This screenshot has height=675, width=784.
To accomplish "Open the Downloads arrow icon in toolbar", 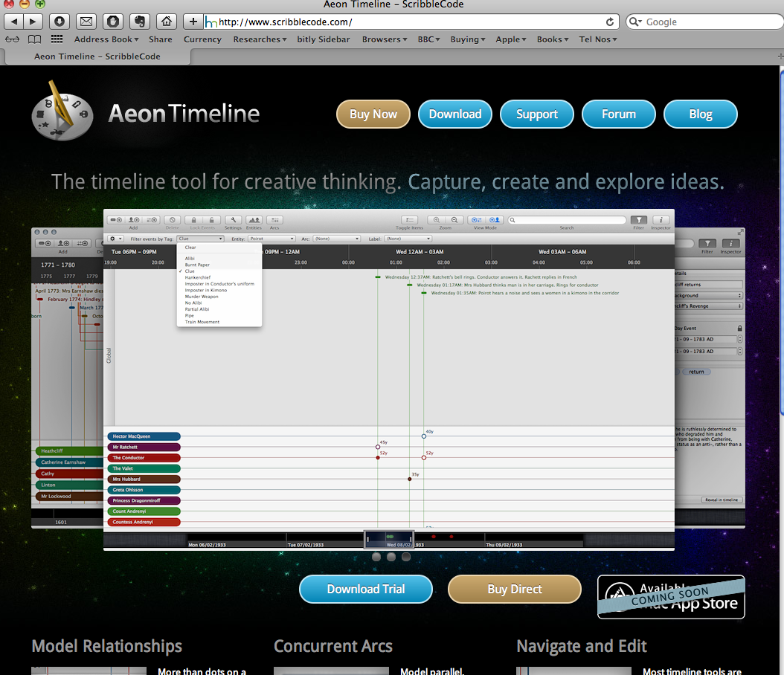I will click(60, 22).
